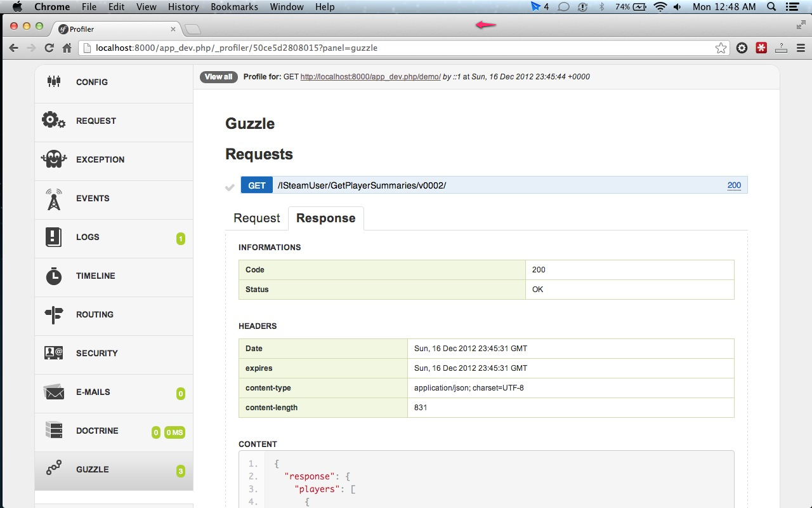Click the E-mails count badge 0
This screenshot has height=508, width=812.
click(181, 394)
